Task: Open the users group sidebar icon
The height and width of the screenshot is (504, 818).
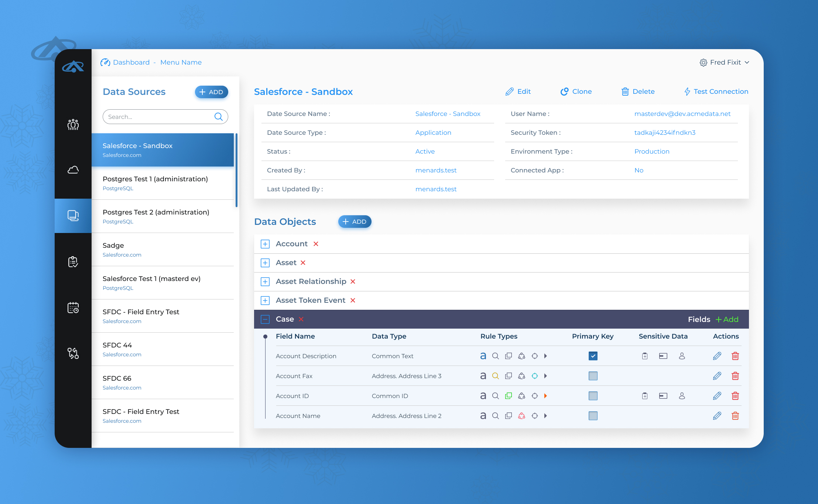Action: click(x=73, y=124)
